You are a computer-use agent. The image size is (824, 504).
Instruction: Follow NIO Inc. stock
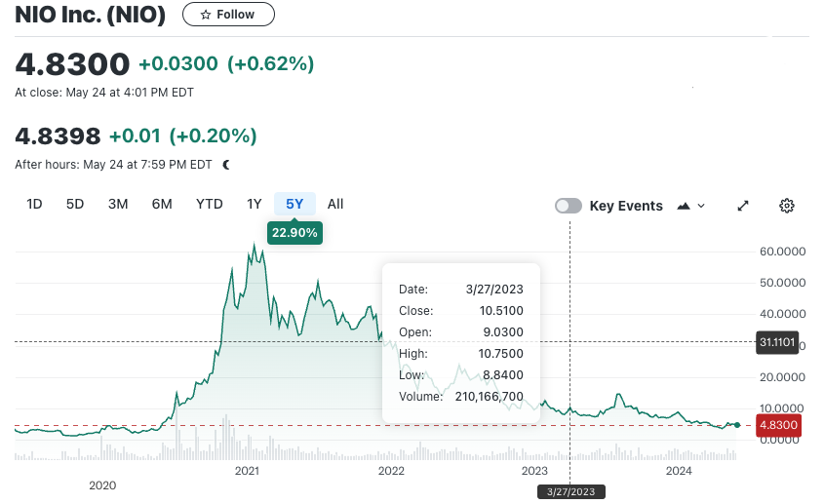pyautogui.click(x=228, y=15)
